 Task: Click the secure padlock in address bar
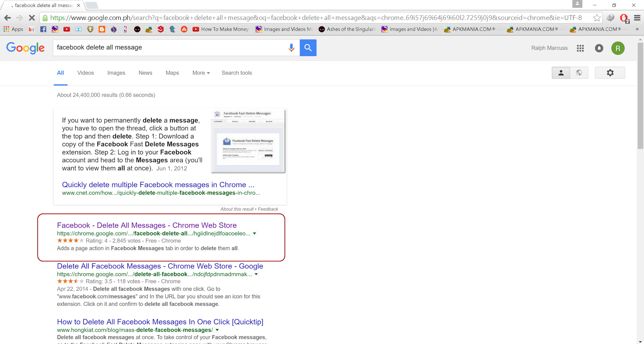(45, 18)
